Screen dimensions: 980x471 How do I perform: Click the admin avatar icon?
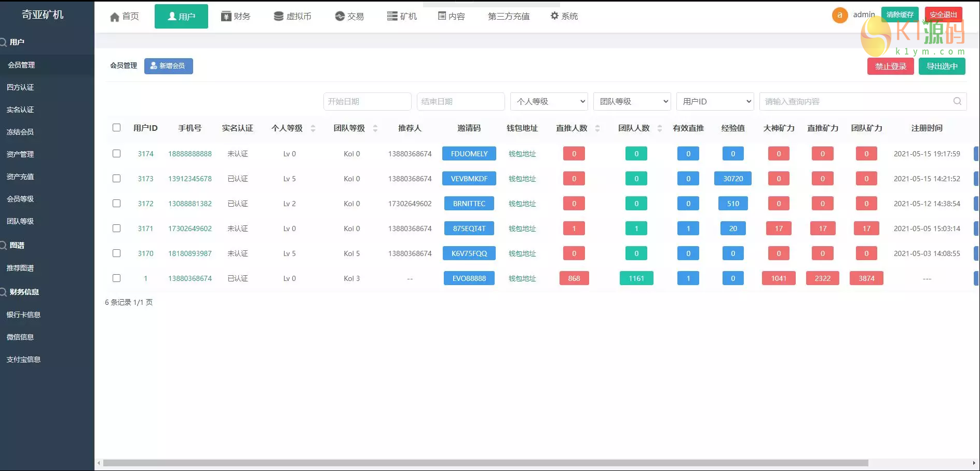coord(839,15)
